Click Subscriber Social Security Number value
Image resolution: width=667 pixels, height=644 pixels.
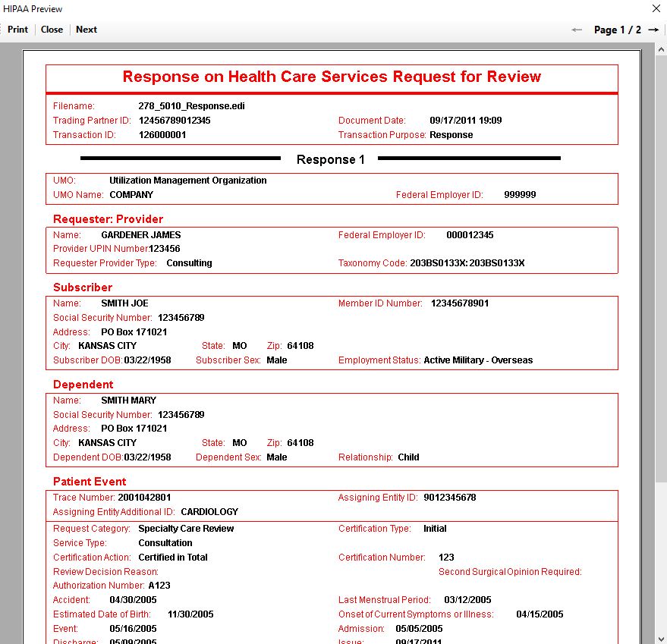181,318
